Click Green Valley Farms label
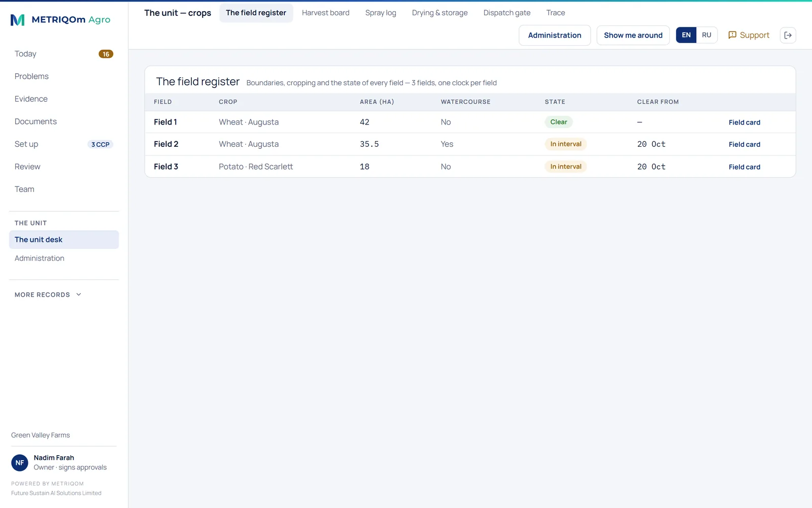Image resolution: width=812 pixels, height=508 pixels. tap(41, 435)
